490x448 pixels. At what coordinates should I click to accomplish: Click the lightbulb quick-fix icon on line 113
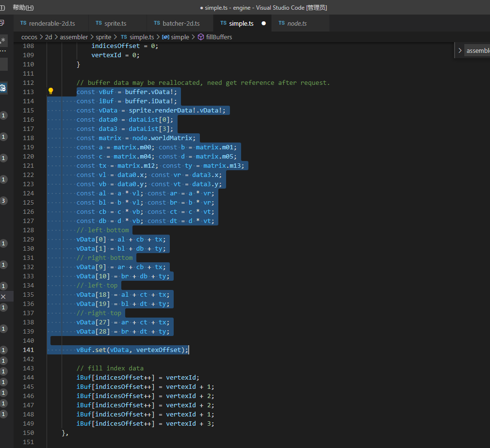[x=50, y=91]
